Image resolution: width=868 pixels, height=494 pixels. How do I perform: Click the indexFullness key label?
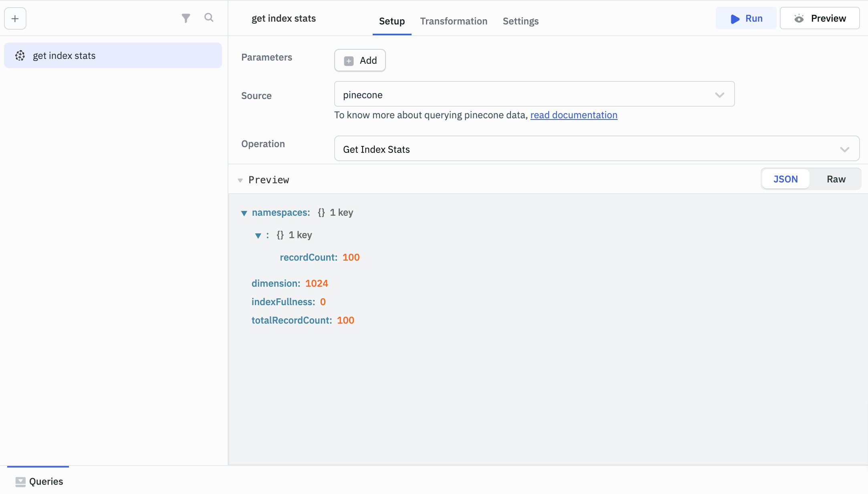point(283,302)
